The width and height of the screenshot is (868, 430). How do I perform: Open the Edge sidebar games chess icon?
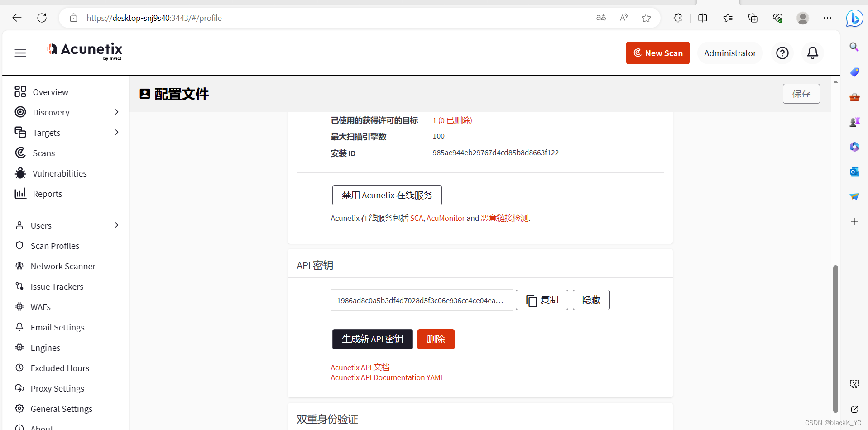[854, 122]
